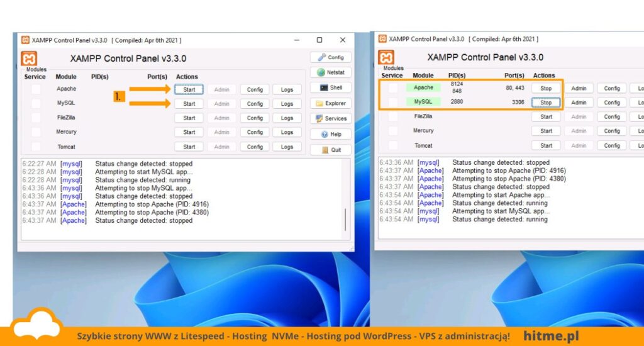Click Apache ports '80, 443' value

515,88
